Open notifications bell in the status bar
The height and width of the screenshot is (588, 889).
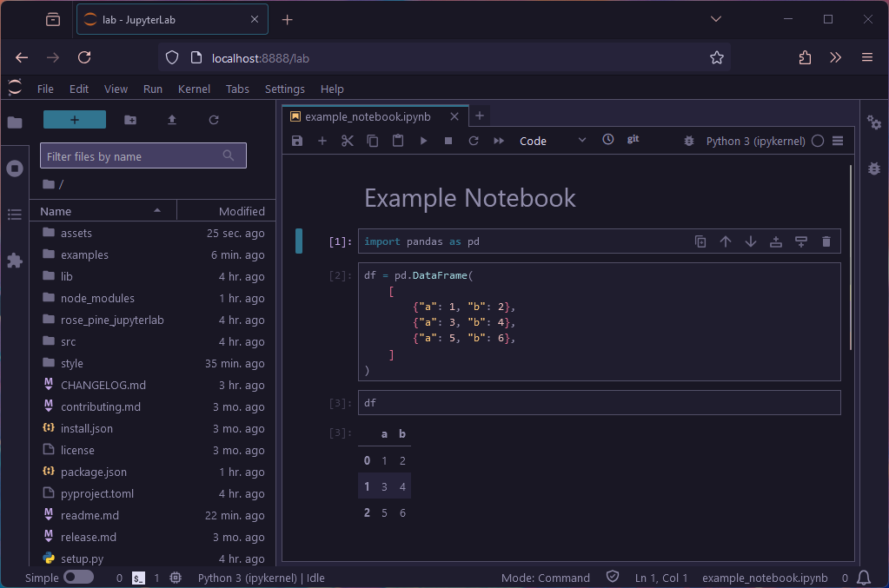pyautogui.click(x=864, y=578)
